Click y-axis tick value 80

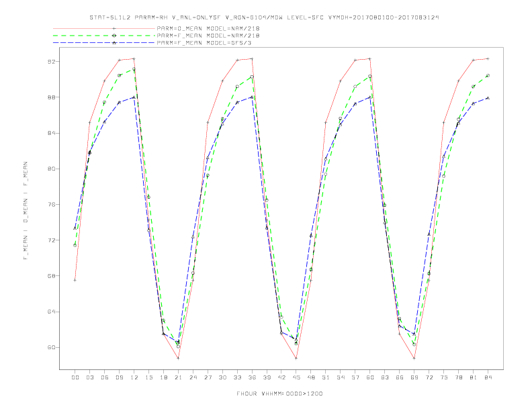tap(51, 169)
